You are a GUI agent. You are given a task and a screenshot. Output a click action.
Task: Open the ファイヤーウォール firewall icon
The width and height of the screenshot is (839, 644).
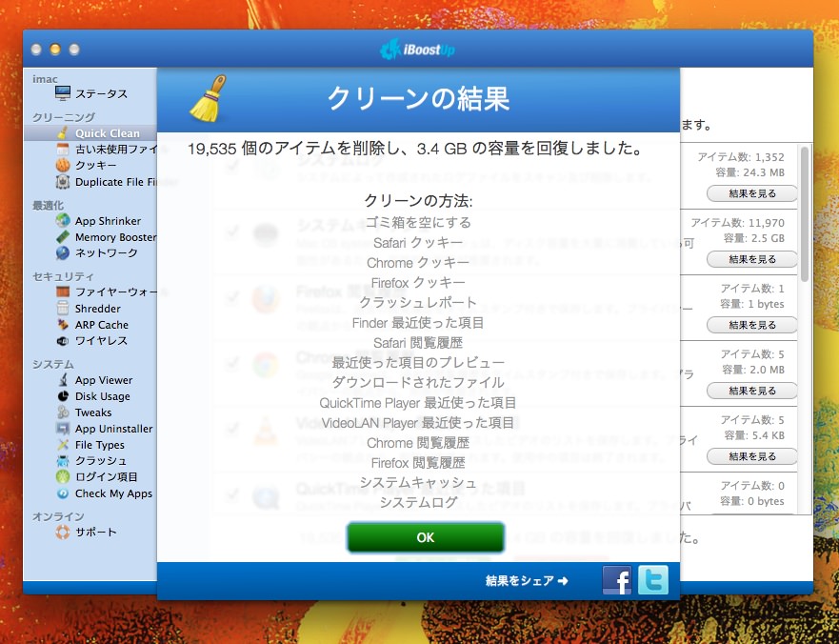63,292
